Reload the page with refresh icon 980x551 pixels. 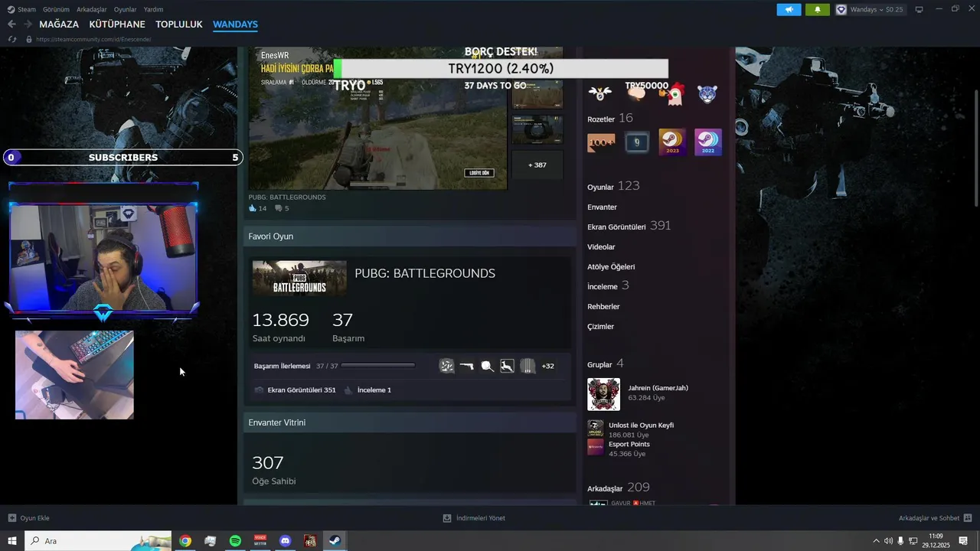12,39
